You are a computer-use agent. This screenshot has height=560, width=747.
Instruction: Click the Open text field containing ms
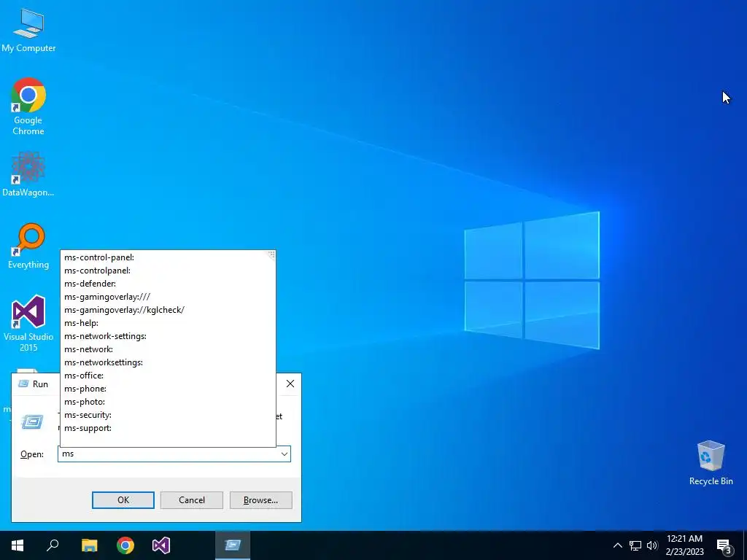[169, 454]
